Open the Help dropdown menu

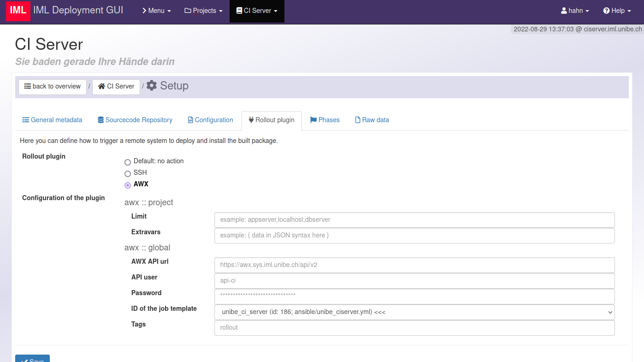click(617, 11)
